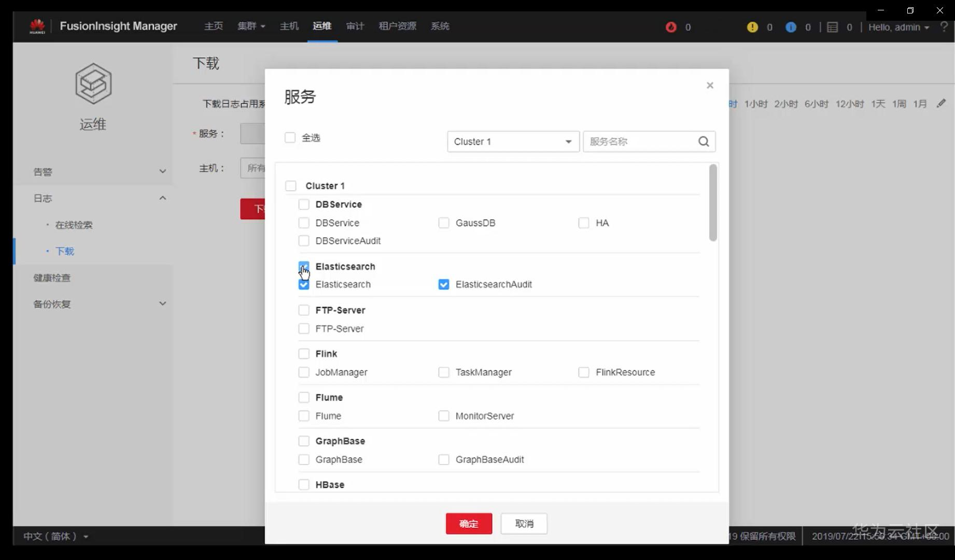Screen dimensions: 955x560
Task: Open the Hello, admin user dropdown
Action: pyautogui.click(x=898, y=27)
